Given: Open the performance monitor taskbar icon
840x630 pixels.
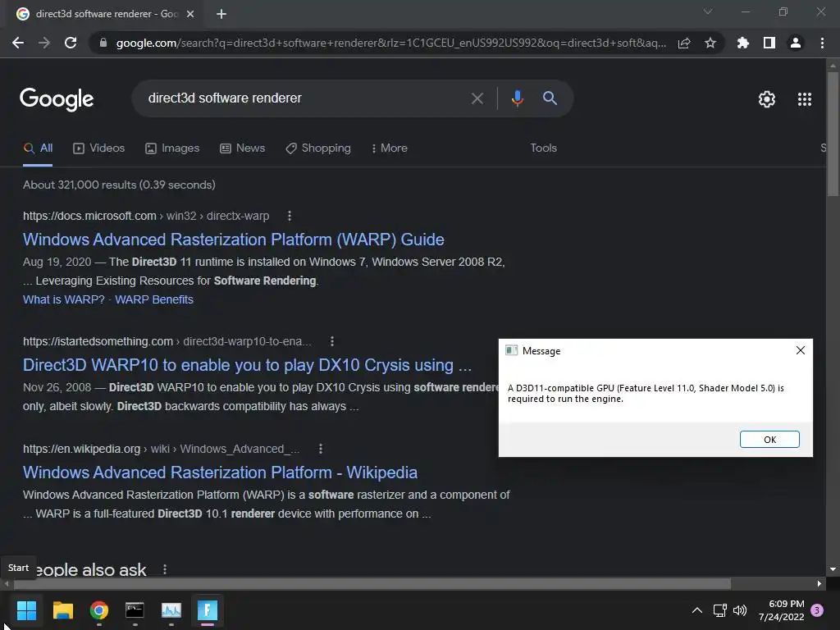Looking at the screenshot, I should tap(171, 610).
